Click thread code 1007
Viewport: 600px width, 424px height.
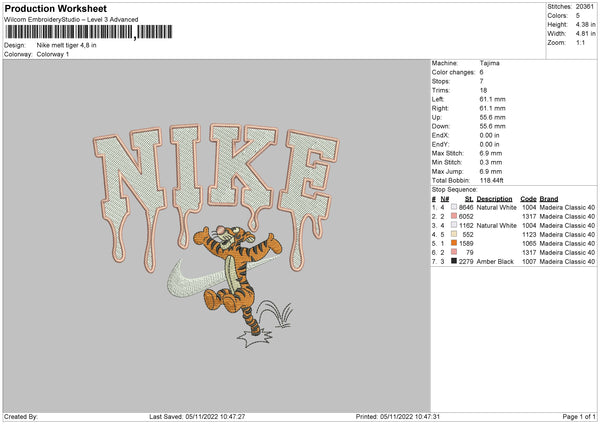529,261
